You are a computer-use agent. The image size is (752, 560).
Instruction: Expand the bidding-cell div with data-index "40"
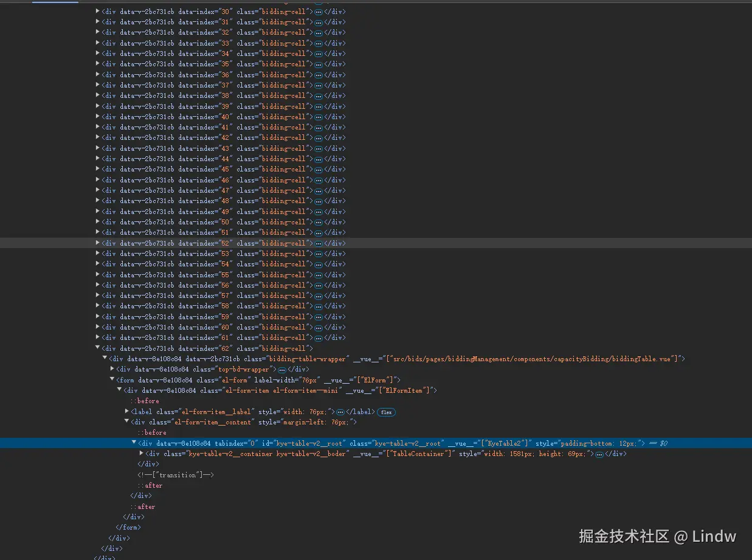coord(98,117)
